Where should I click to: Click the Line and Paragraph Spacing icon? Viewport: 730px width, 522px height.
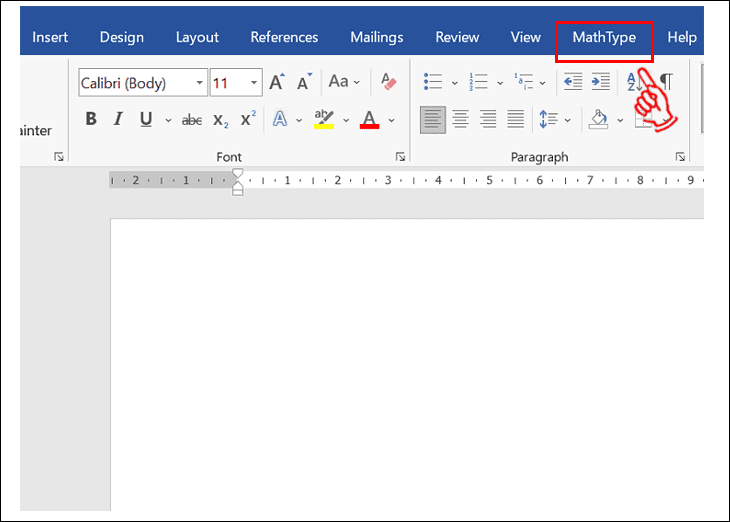click(x=548, y=119)
